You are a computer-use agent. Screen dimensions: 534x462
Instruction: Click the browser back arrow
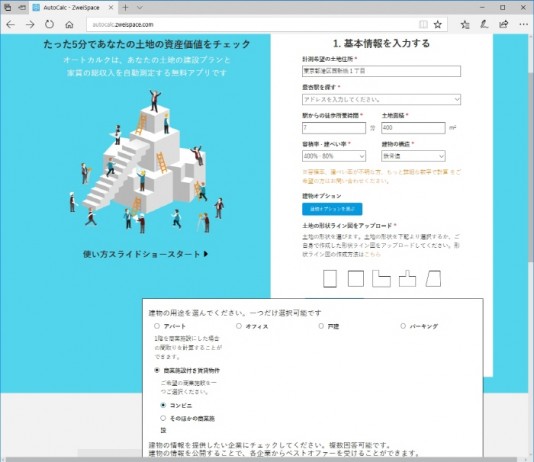tap(11, 25)
